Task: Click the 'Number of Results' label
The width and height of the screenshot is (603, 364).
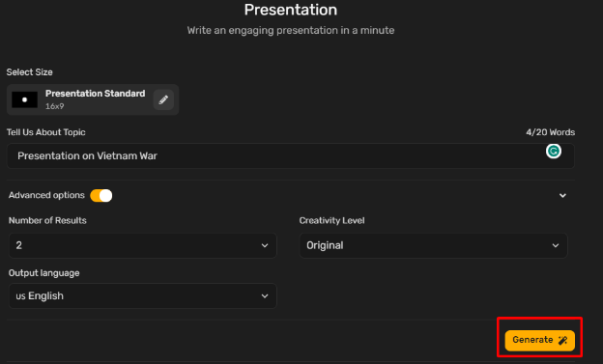Action: pos(47,221)
